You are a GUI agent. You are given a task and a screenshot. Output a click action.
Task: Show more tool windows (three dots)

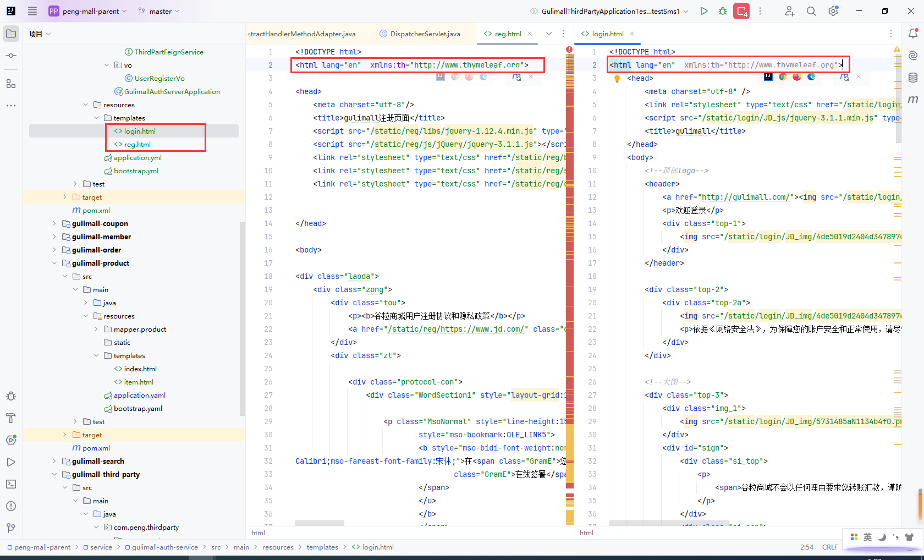pos(11,105)
